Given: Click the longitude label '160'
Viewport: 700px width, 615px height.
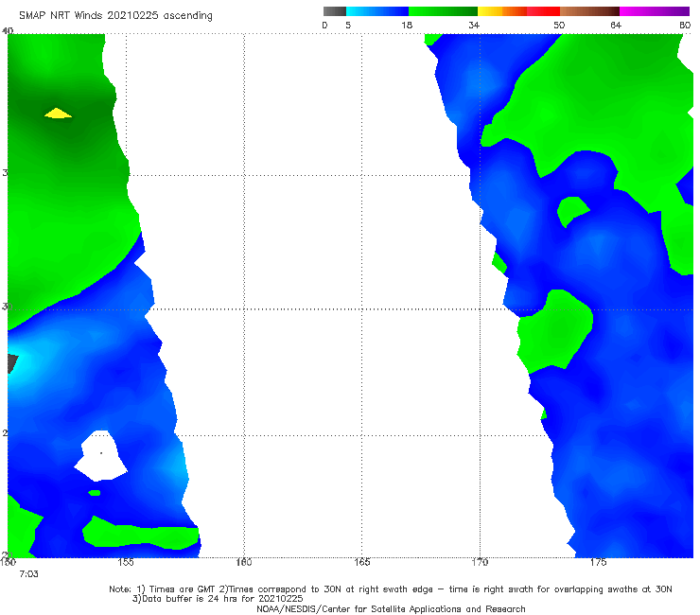Looking at the screenshot, I should (x=244, y=562).
